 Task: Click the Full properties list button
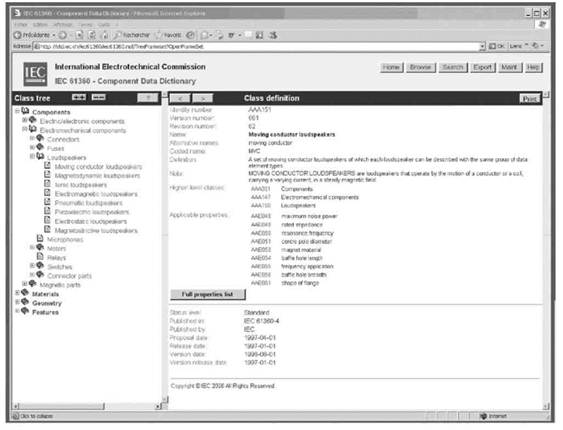click(x=208, y=294)
